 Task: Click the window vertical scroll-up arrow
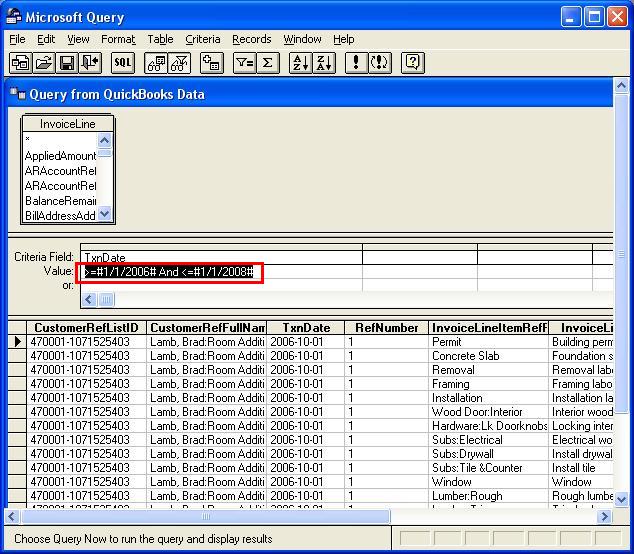[621, 85]
